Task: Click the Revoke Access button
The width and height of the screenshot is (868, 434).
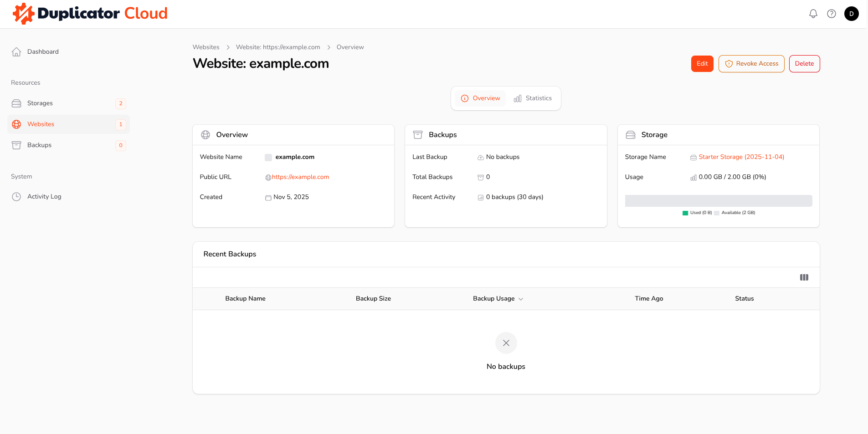Action: [751, 64]
